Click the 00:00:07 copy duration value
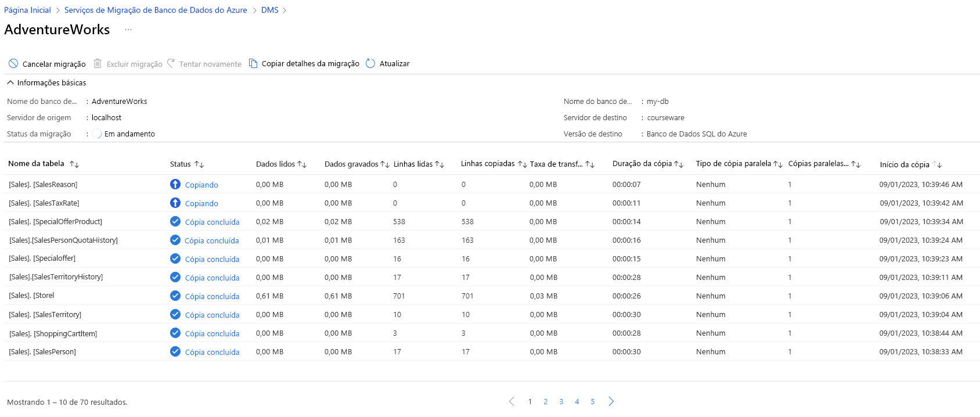 pos(626,184)
